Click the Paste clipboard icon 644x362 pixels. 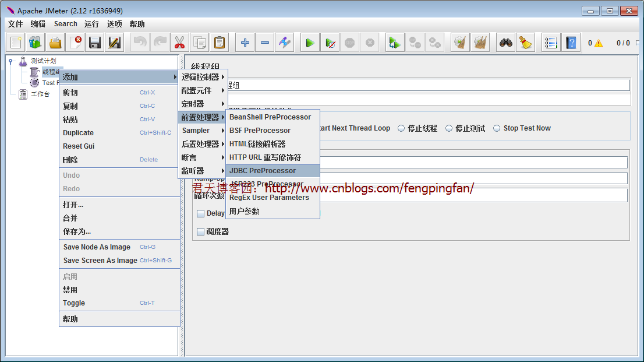220,43
